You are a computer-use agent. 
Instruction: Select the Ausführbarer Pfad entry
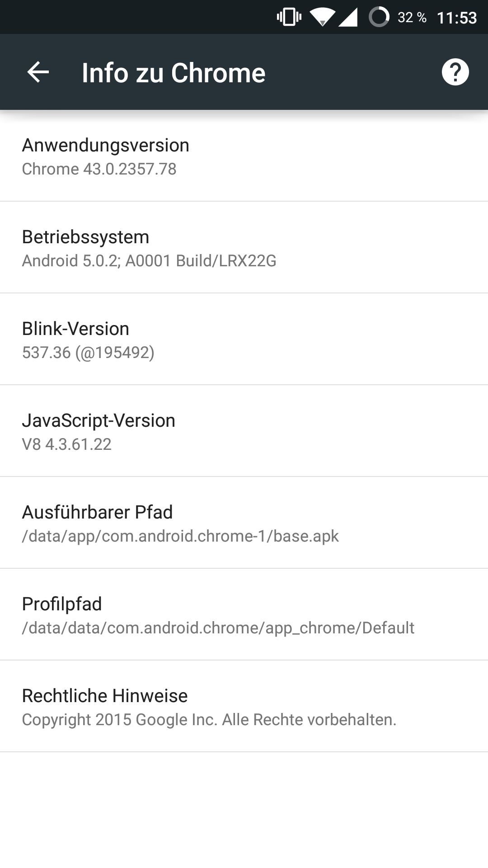(x=244, y=523)
